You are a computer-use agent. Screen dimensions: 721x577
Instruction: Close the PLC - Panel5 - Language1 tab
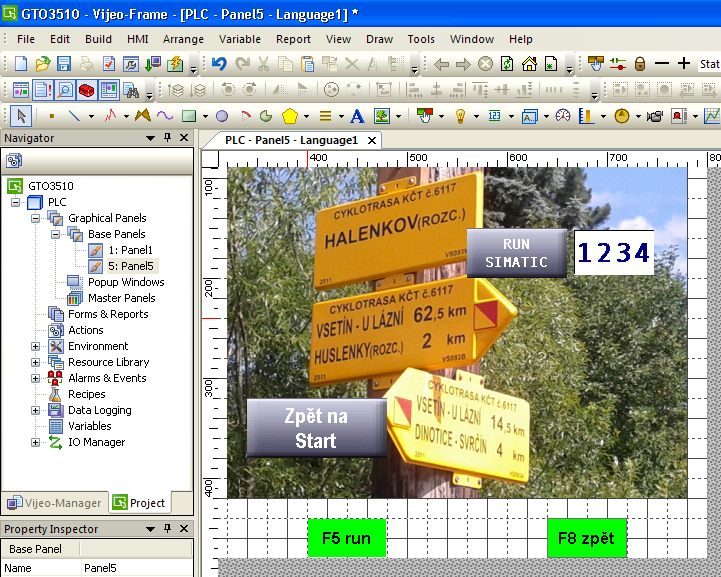coord(372,140)
